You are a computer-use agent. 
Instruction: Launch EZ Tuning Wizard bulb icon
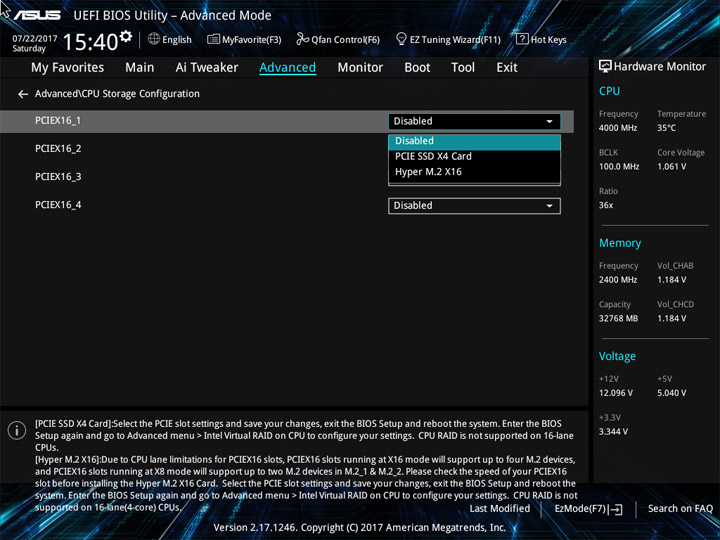[401, 39]
